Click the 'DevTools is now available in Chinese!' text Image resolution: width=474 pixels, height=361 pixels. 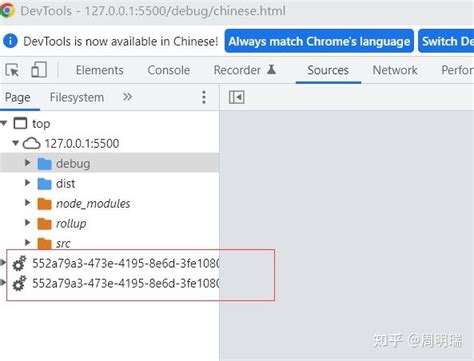click(x=121, y=41)
